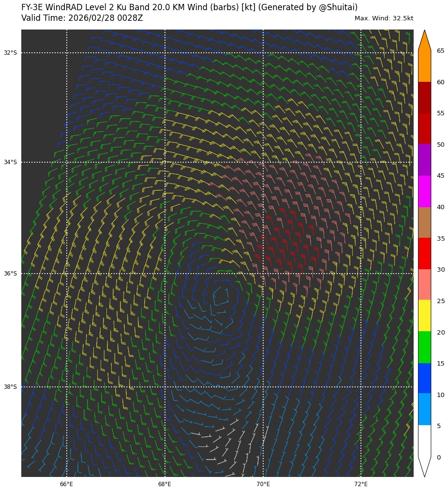This screenshot has width=448, height=491.
Task: Click the FY-3E WindRAD plot title
Action: (189, 8)
